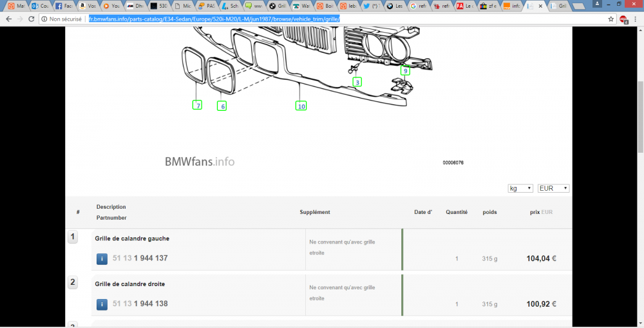The image size is (644, 328).
Task: Switch to the Outlook 'Cou' tab
Action: pyautogui.click(x=40, y=6)
